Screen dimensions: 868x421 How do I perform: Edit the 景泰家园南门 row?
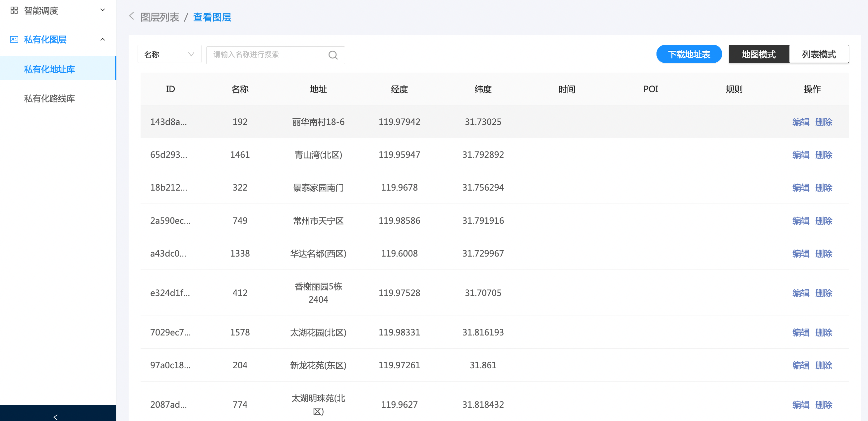pyautogui.click(x=801, y=187)
